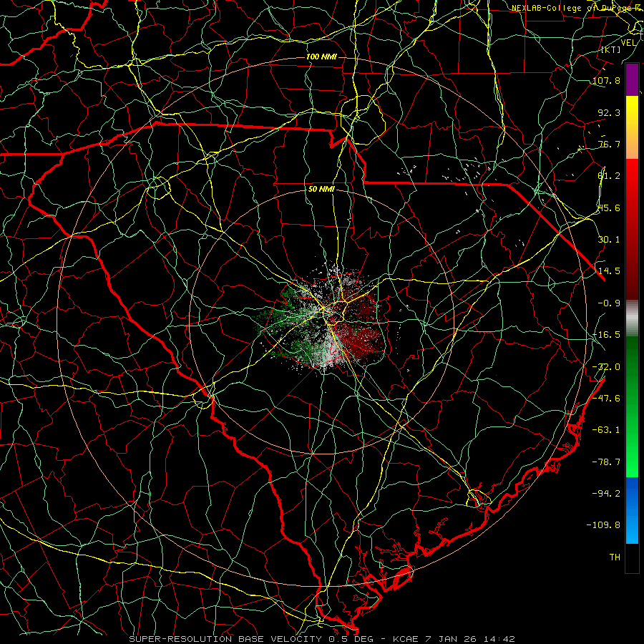Click the -78.7 legend value

click(x=606, y=462)
